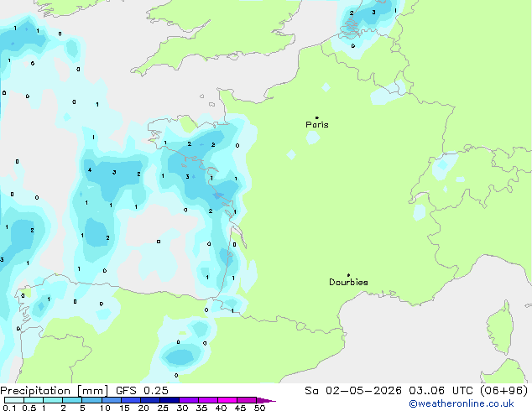
Task: Click the 'GFS 0.25' model label
Action: [x=142, y=391]
